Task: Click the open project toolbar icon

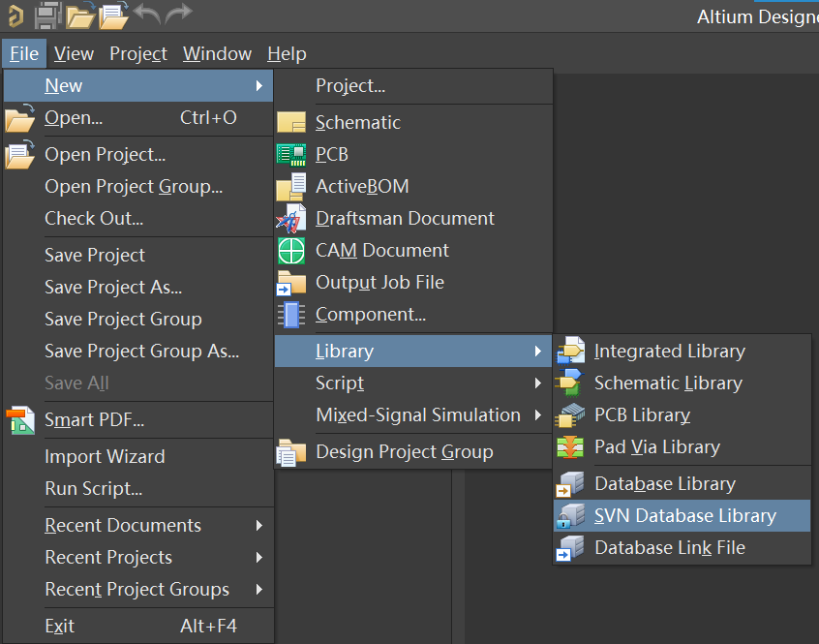Action: [114, 15]
